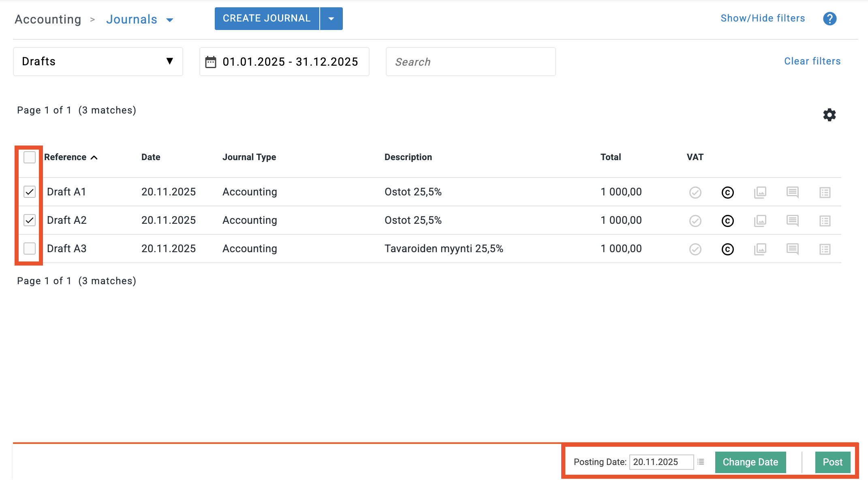
Task: Expand the Journals breadcrumb dropdown
Action: (170, 20)
